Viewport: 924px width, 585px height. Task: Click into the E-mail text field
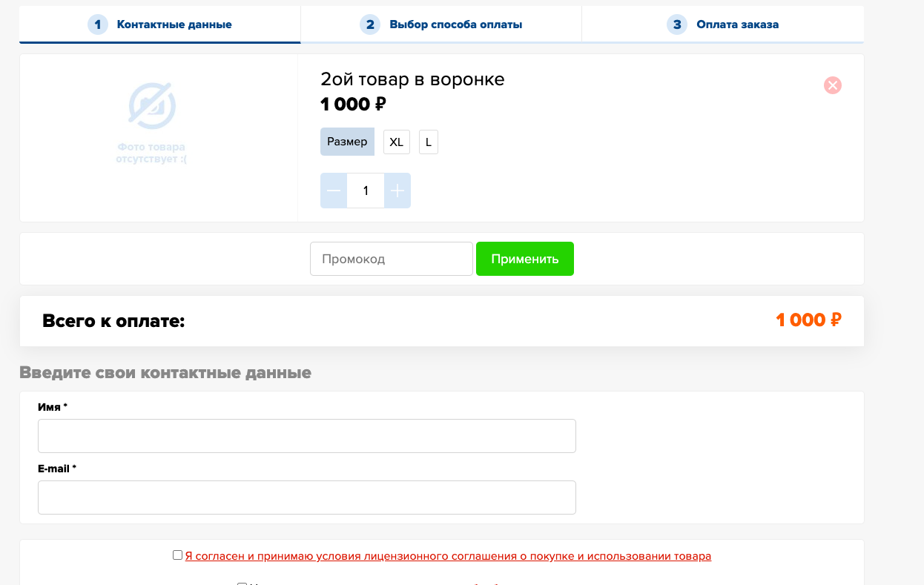[x=306, y=498]
